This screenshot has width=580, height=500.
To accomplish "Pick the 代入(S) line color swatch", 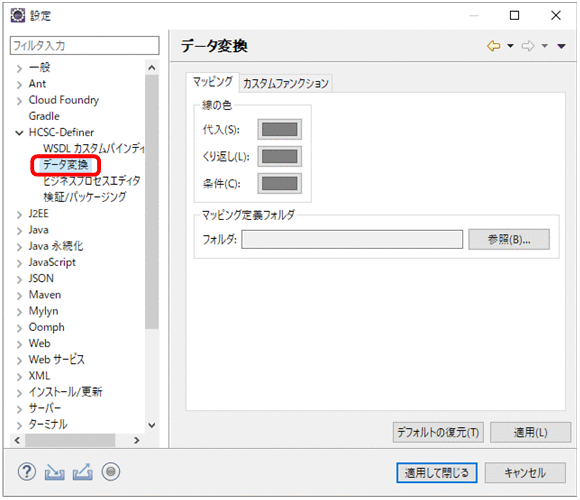I will tap(280, 129).
